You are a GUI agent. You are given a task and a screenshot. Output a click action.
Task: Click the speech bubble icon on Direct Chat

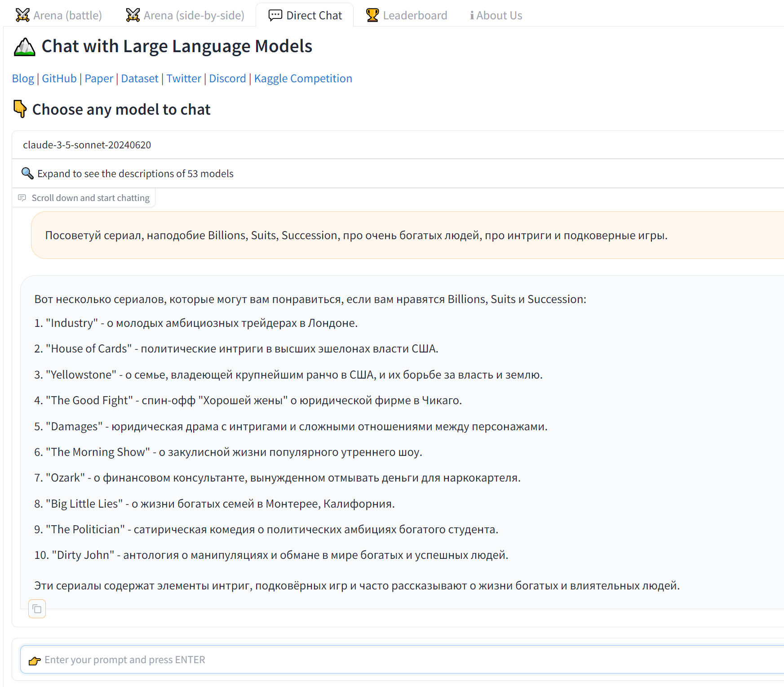[x=275, y=15]
